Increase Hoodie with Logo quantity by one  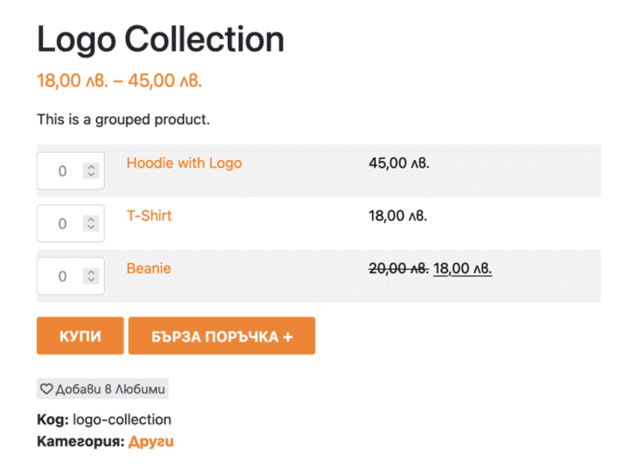click(91, 167)
